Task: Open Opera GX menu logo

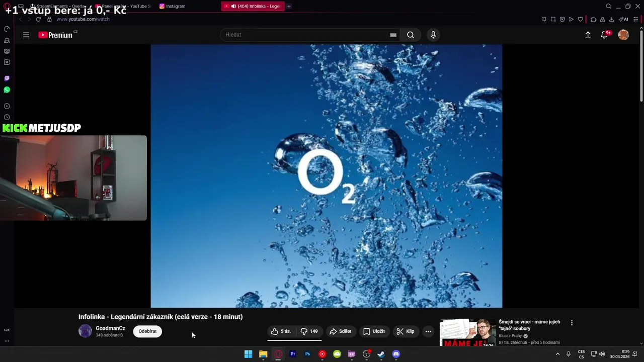Action: click(x=7, y=6)
